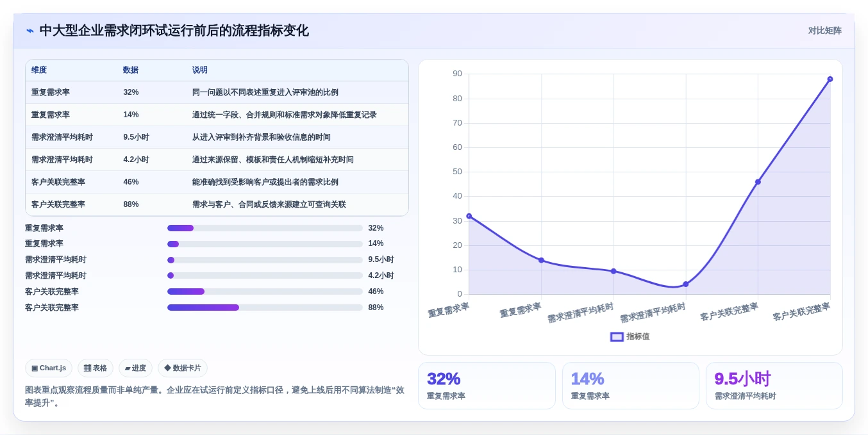Click the 9.5小时 需求澄清平均耗时 data card
Image resolution: width=868 pixels, height=435 pixels.
pyautogui.click(x=774, y=386)
